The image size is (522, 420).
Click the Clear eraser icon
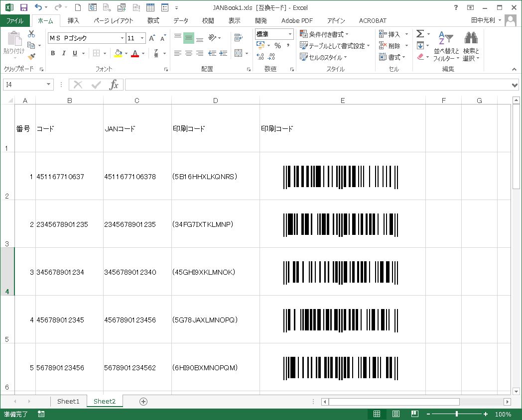pos(420,57)
